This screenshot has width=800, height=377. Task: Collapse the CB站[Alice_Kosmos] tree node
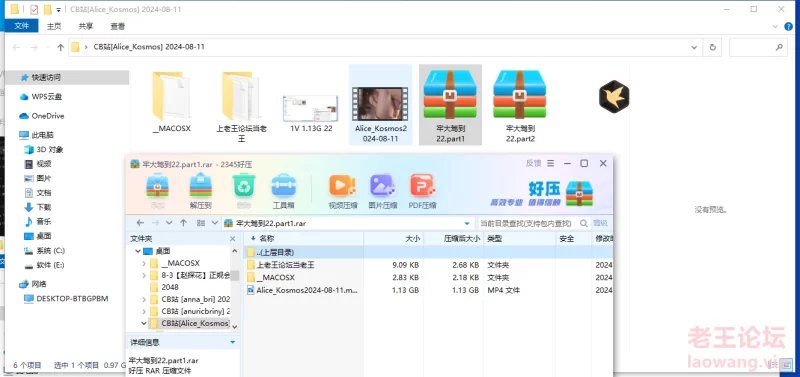(144, 323)
